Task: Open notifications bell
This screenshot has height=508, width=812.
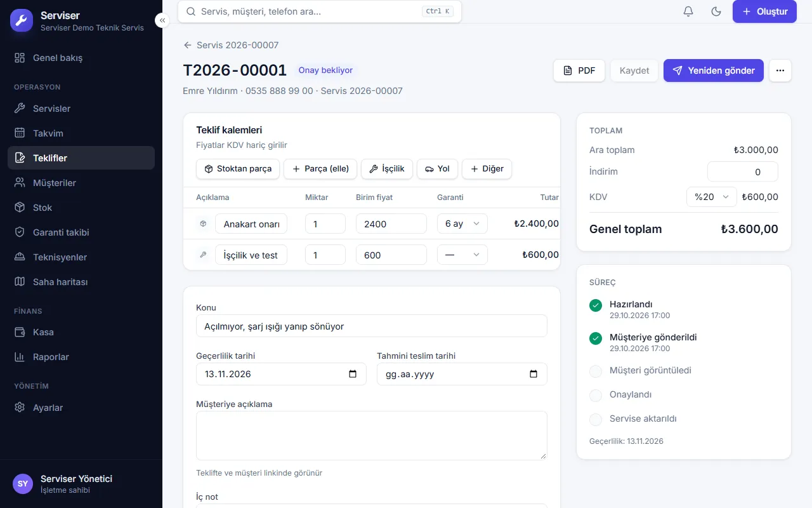Action: point(688,11)
